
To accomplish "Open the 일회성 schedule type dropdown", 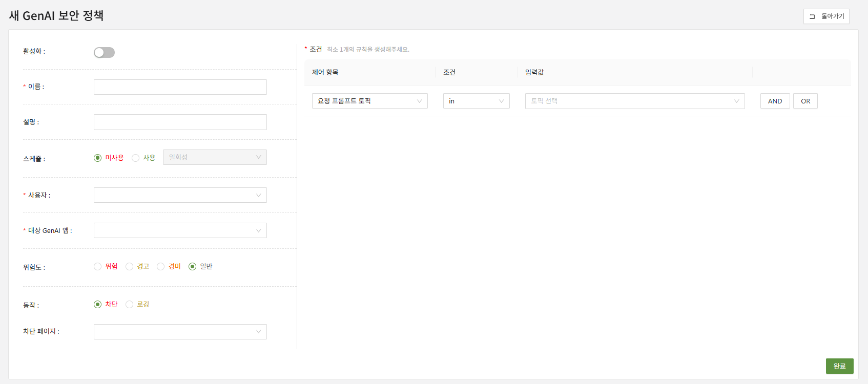I will click(215, 157).
